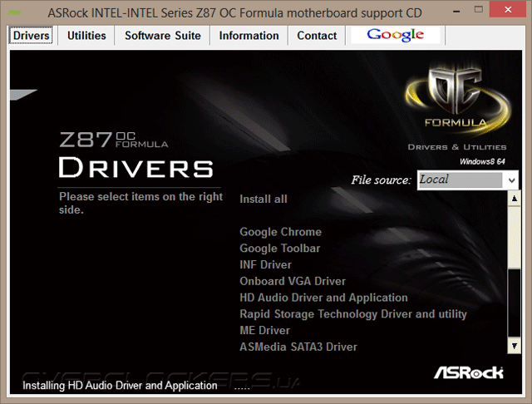Select Onboard VGA Driver
This screenshot has height=404, width=532.
293,281
